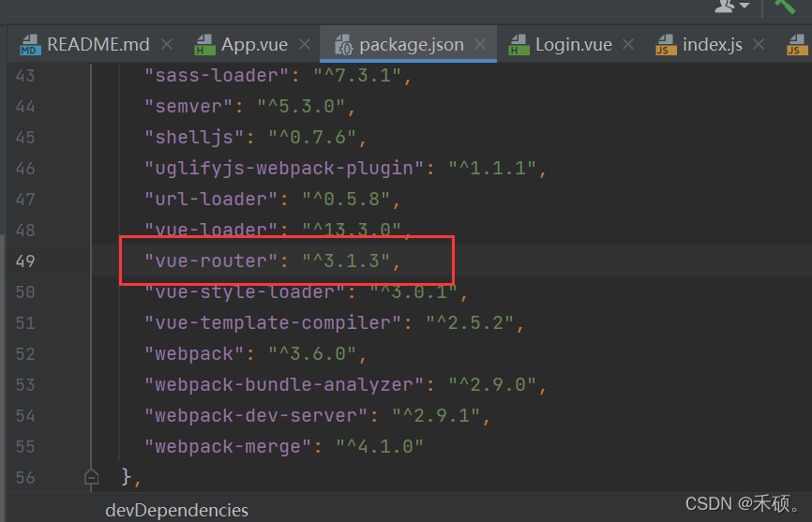Click the package.json file type icon

(x=342, y=45)
